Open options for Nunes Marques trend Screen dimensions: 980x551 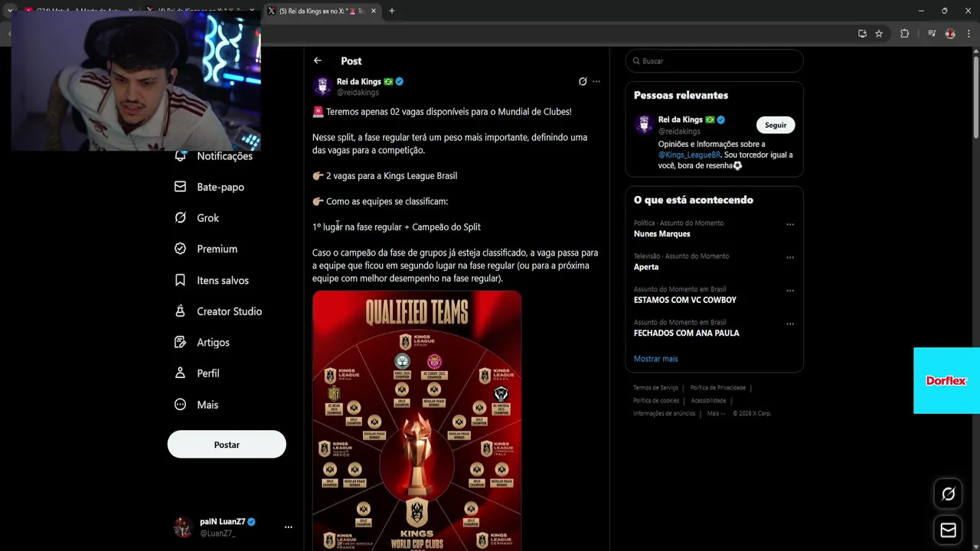click(x=790, y=225)
